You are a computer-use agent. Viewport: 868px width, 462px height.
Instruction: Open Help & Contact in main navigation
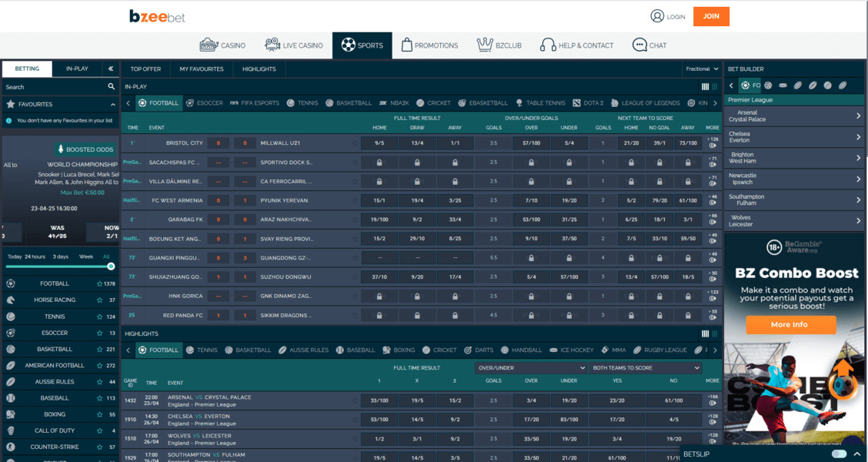pos(577,45)
